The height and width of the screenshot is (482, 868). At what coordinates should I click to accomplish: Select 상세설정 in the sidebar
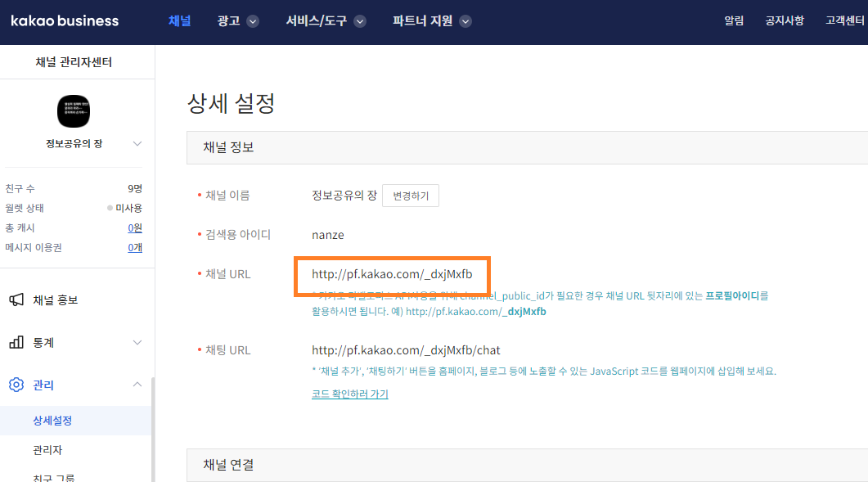coord(75,421)
